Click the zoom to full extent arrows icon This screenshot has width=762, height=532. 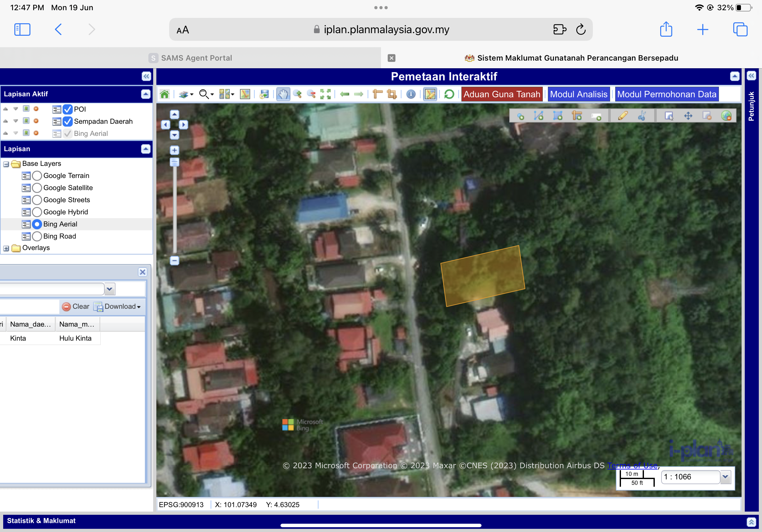click(325, 94)
